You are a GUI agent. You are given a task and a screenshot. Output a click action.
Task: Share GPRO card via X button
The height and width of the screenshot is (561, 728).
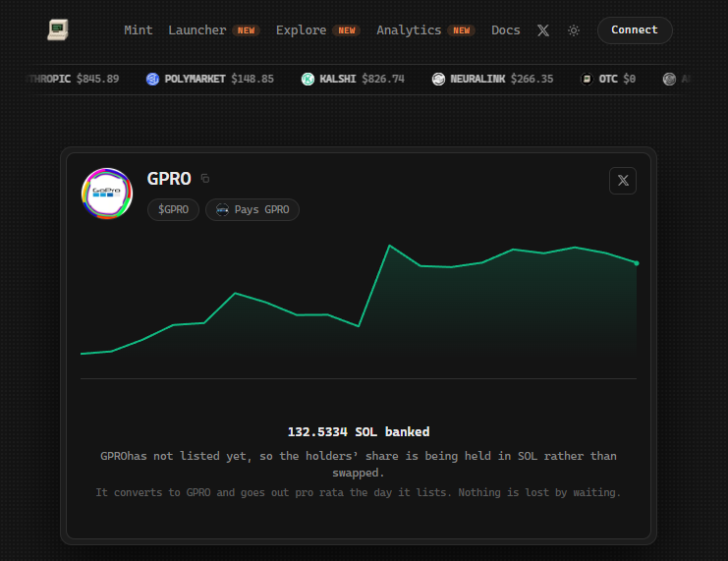pyautogui.click(x=623, y=181)
